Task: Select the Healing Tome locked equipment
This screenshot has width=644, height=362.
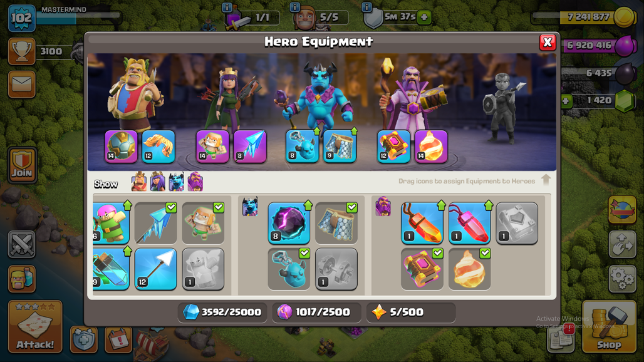Action: [x=517, y=223]
